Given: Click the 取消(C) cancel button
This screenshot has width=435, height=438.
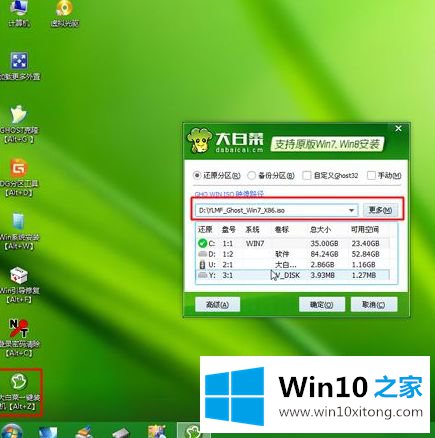Looking at the screenshot, I should click(x=374, y=305).
